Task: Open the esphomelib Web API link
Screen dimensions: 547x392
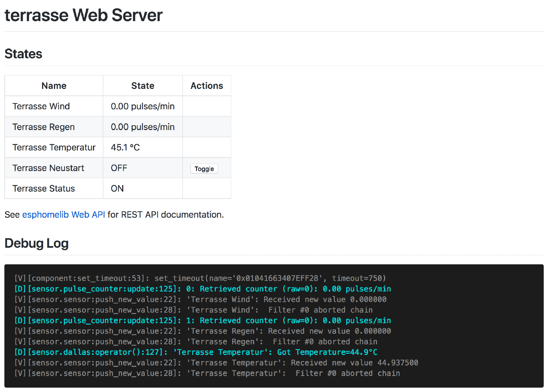Action: 63,215
